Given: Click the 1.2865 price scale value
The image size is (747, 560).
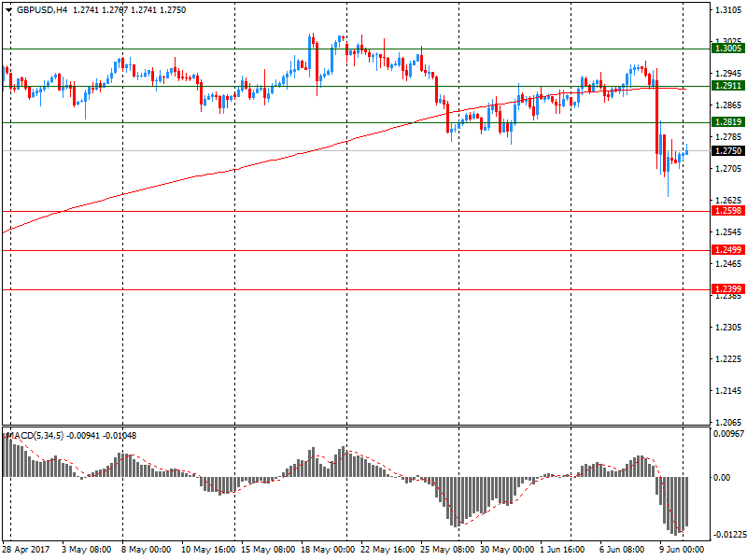Looking at the screenshot, I should tap(729, 105).
